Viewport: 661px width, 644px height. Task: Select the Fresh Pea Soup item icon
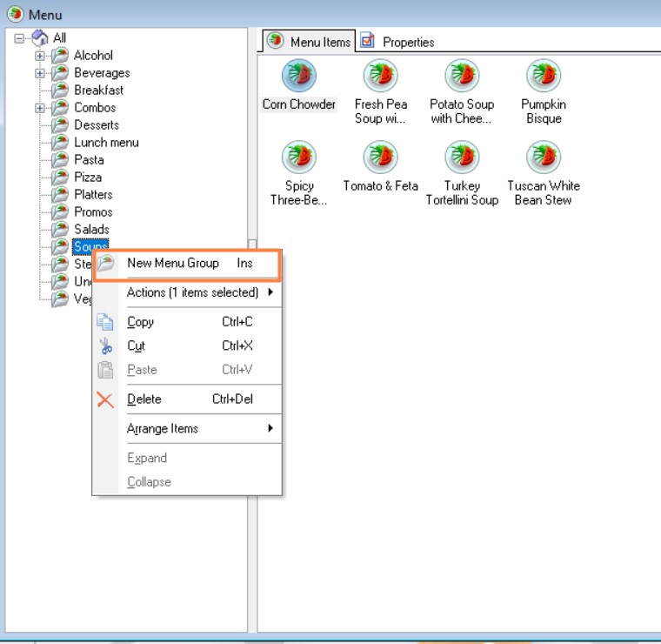[x=381, y=76]
